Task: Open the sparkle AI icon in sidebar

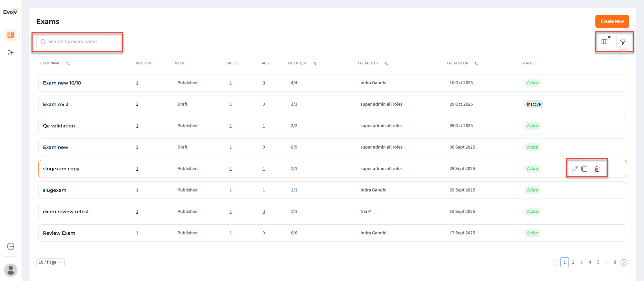Action: point(11,52)
